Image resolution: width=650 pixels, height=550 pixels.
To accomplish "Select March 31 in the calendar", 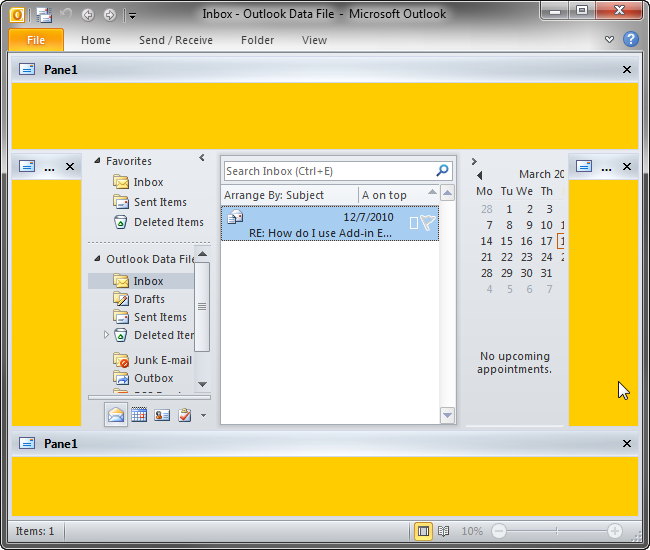I will pos(546,273).
